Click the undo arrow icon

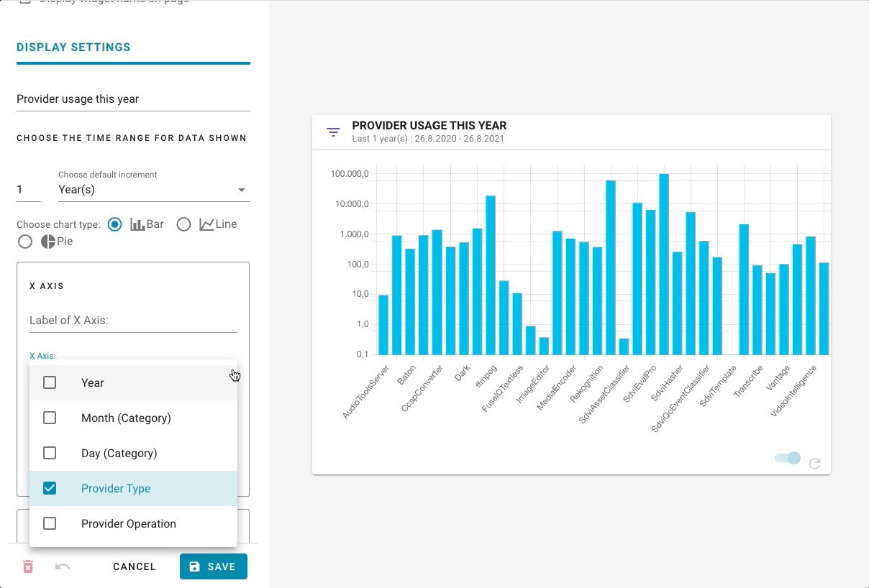tap(63, 566)
